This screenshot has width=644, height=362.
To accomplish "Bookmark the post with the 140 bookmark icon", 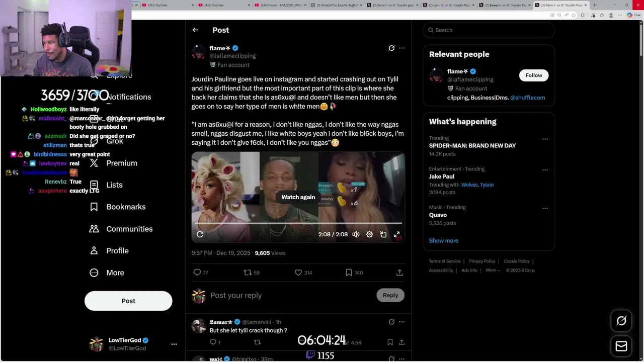I will (x=354, y=273).
